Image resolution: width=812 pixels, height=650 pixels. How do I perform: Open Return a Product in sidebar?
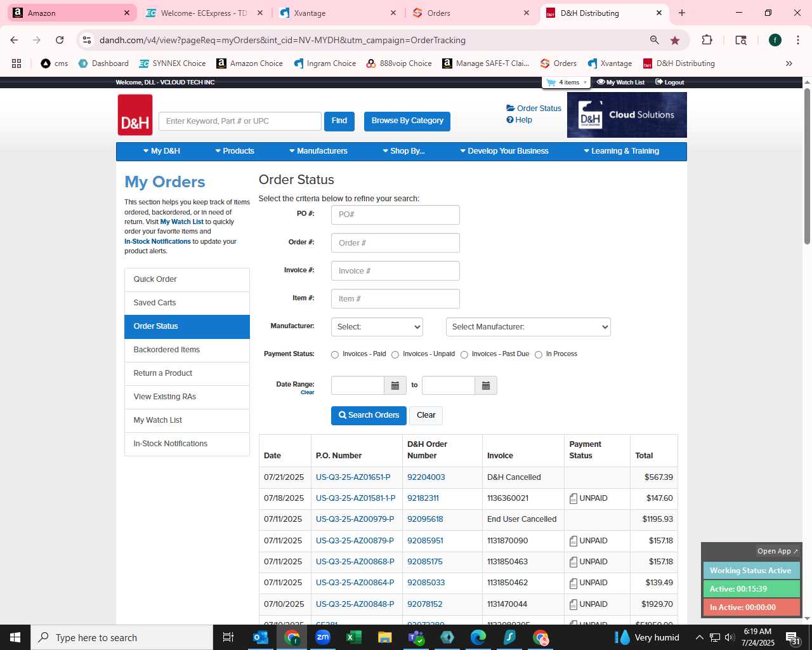point(187,373)
